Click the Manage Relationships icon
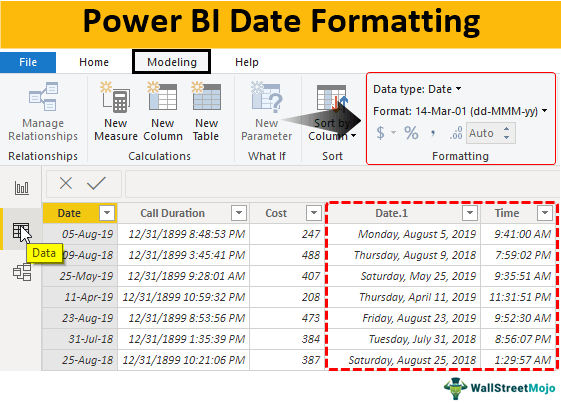The width and height of the screenshot is (561, 403). (43, 97)
